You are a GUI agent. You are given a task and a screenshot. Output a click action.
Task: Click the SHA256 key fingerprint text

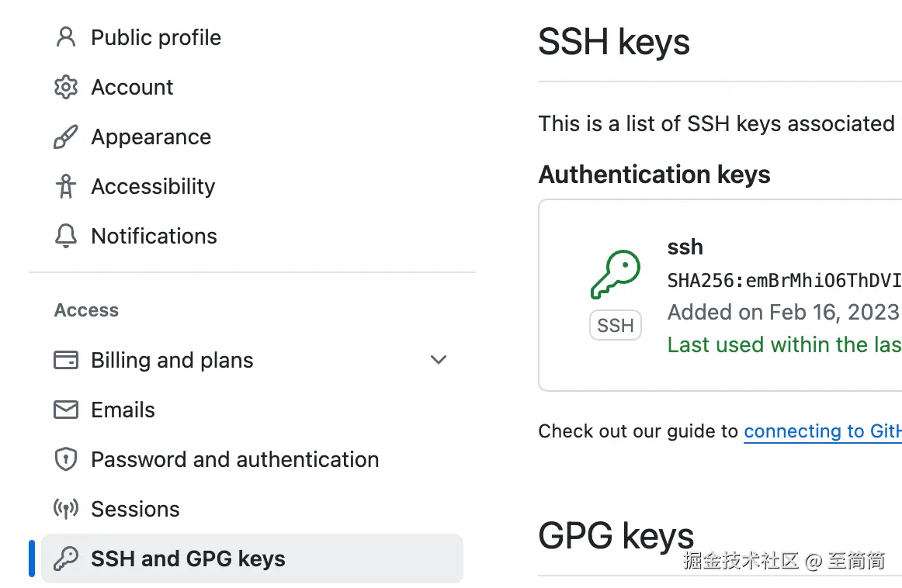click(784, 280)
